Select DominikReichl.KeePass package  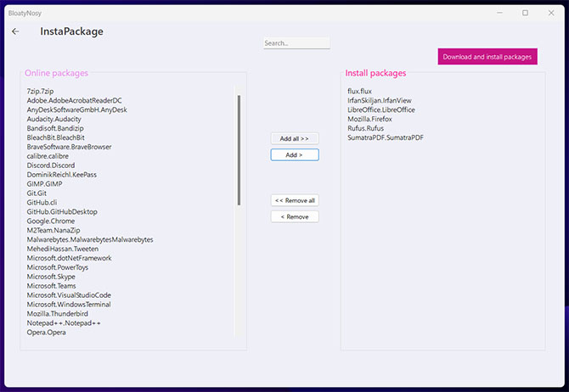click(62, 175)
